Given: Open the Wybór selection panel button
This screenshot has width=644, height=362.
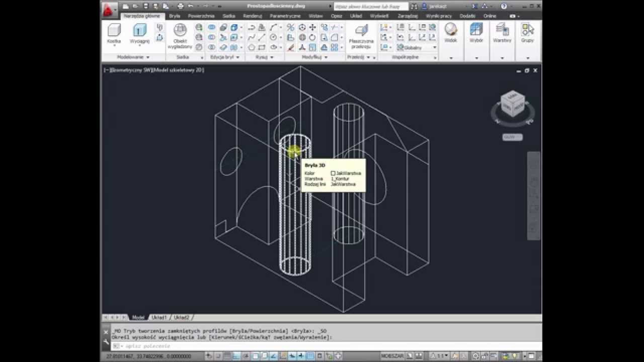Looking at the screenshot, I should click(476, 33).
